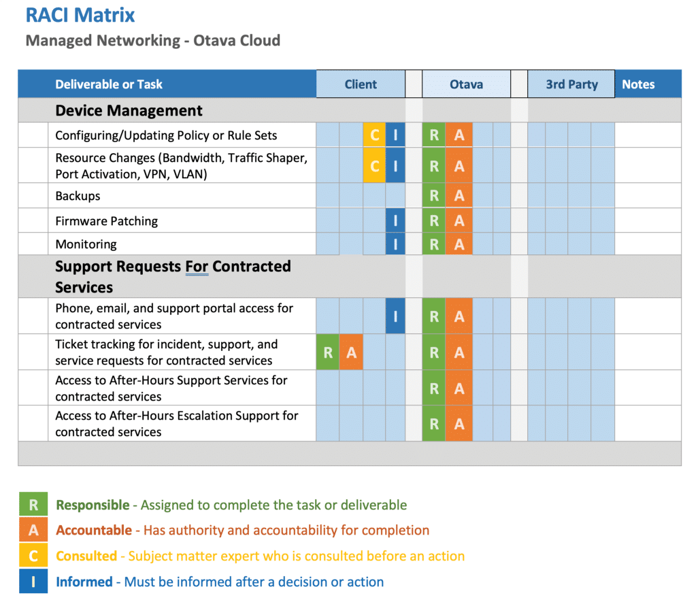Click Otava R cell in Backups row
Screen dimensions: 700x602
tap(433, 195)
